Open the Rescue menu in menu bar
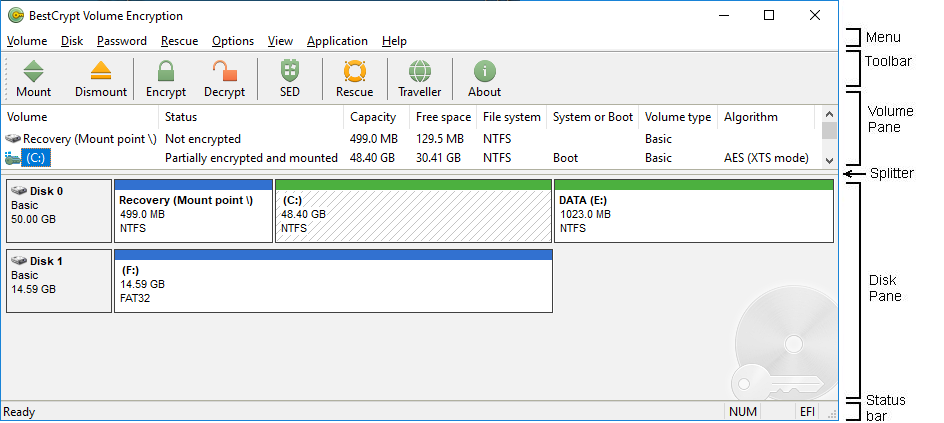The width and height of the screenshot is (944, 423). pyautogui.click(x=179, y=41)
